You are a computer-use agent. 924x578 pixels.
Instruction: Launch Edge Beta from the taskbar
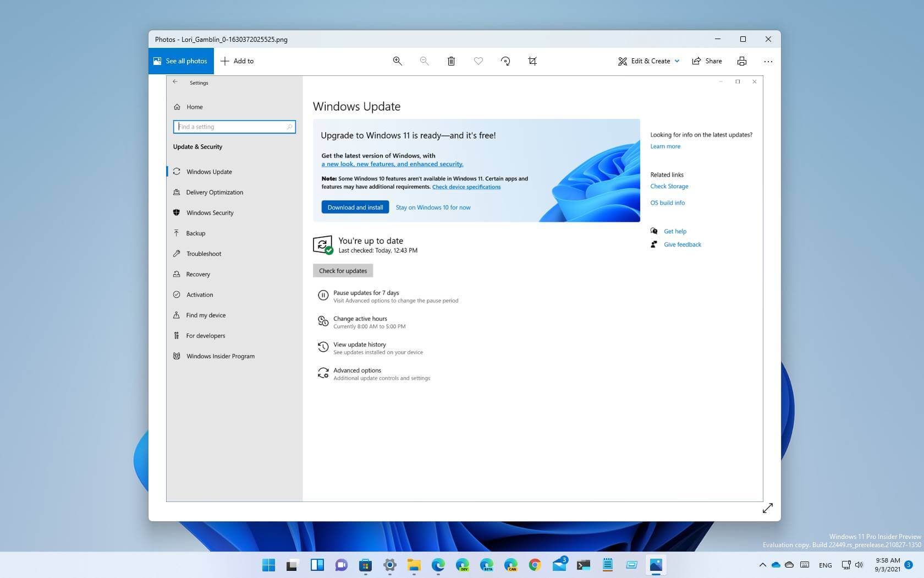tap(486, 565)
